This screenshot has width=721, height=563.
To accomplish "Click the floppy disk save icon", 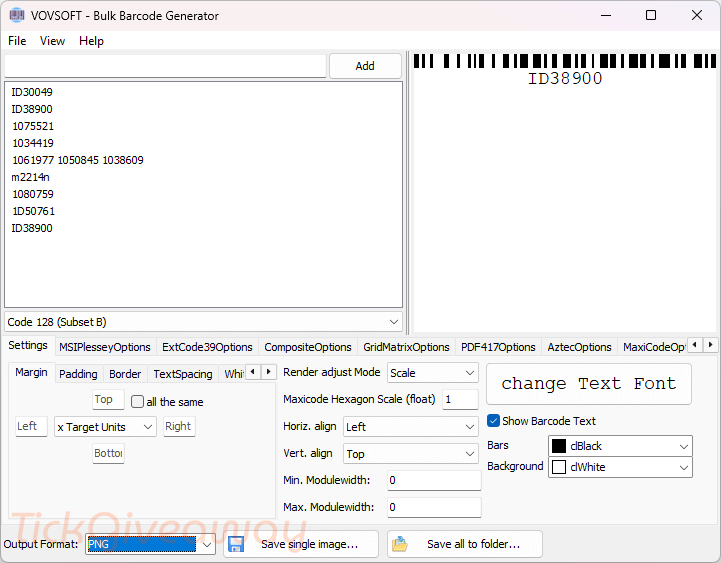I will 236,544.
